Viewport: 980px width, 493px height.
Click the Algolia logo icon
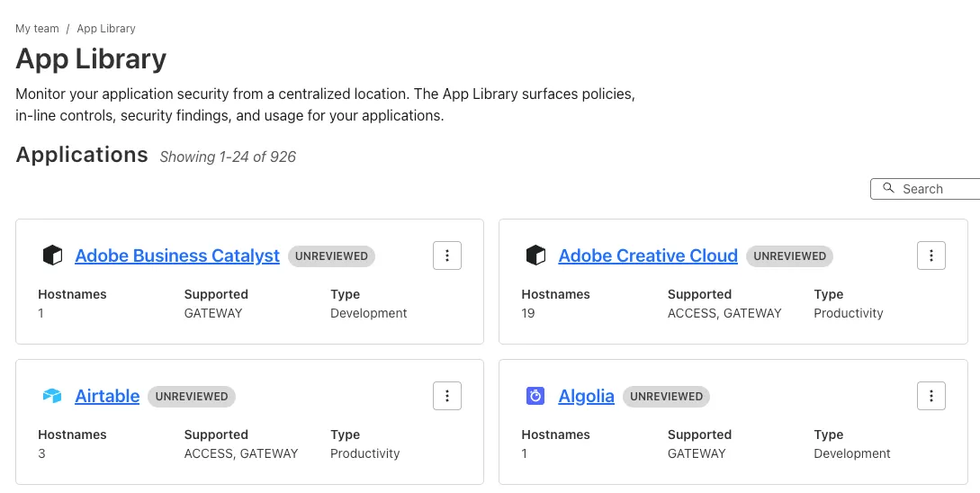click(x=536, y=396)
